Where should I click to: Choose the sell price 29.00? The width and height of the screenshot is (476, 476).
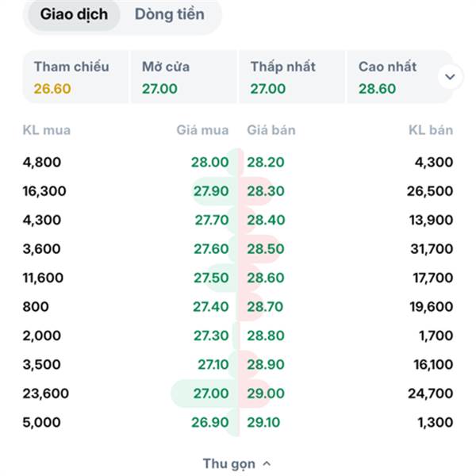click(266, 393)
